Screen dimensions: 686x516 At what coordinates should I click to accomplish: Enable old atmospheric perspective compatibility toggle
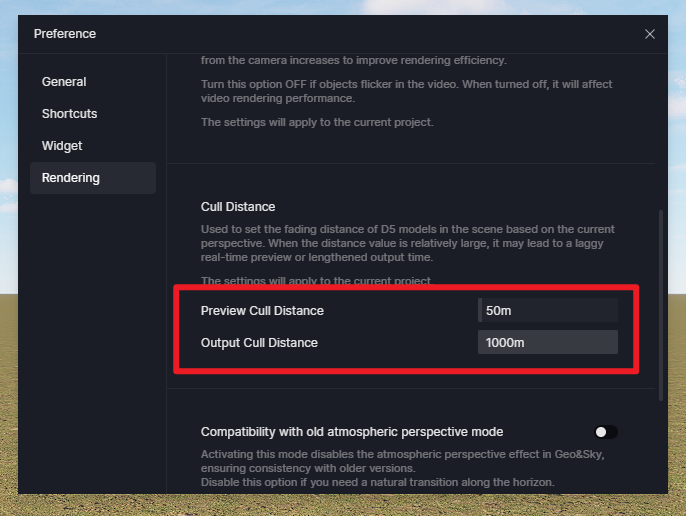click(x=605, y=432)
